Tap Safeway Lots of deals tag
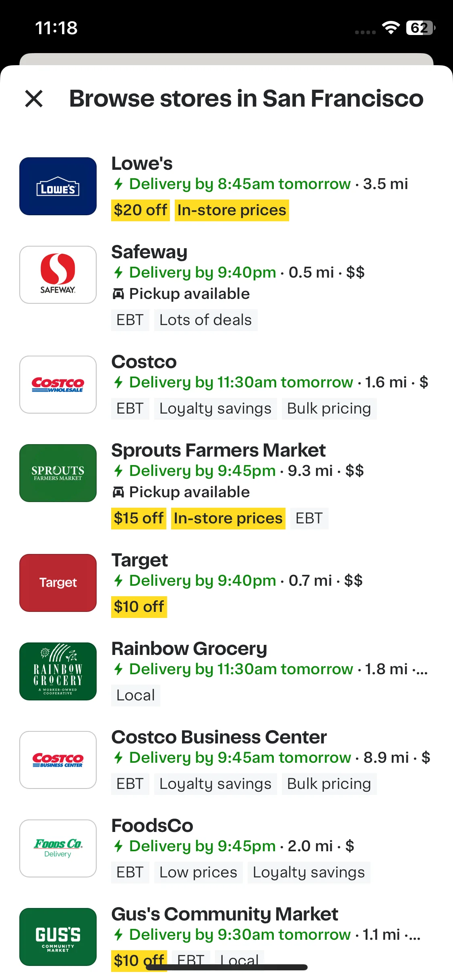 click(x=206, y=320)
